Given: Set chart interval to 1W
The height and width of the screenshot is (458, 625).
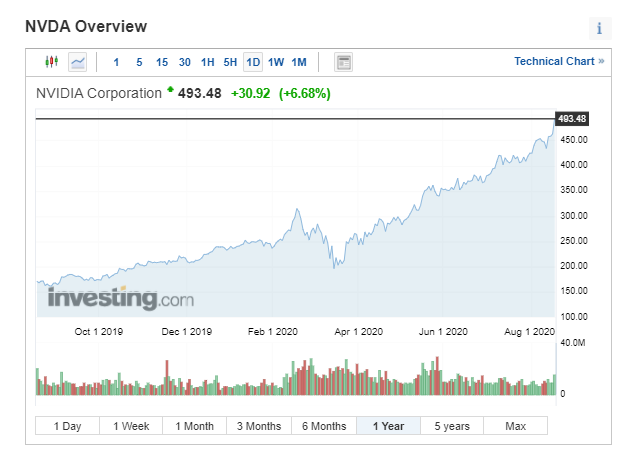Looking at the screenshot, I should (x=276, y=62).
